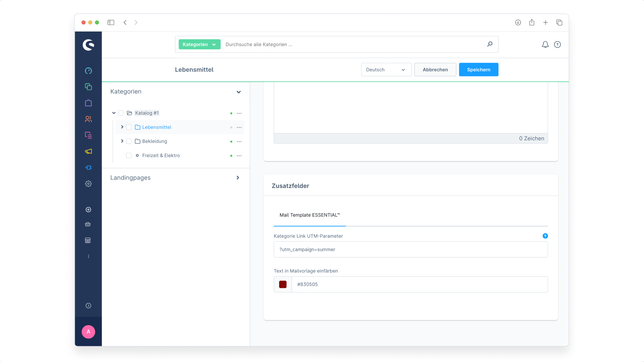Click the Lebensmittel page title

coord(194,70)
